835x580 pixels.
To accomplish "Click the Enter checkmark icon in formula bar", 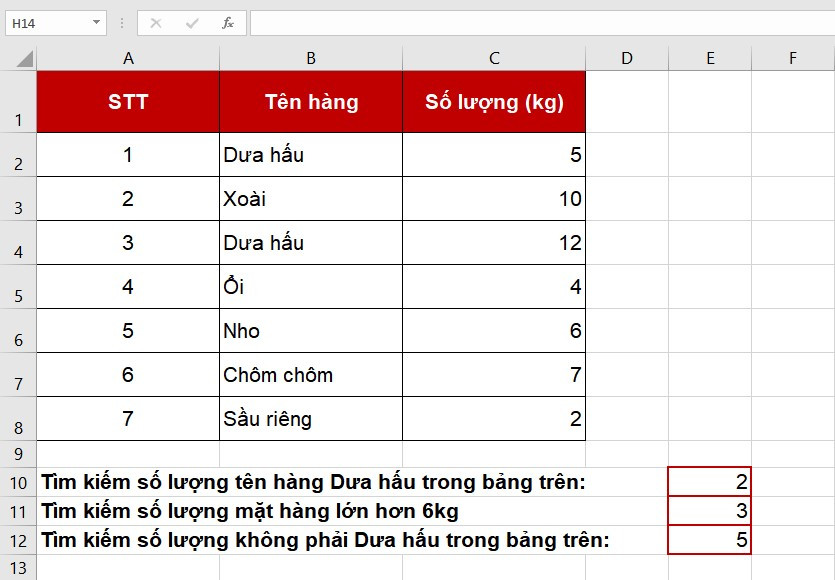I will [x=192, y=23].
